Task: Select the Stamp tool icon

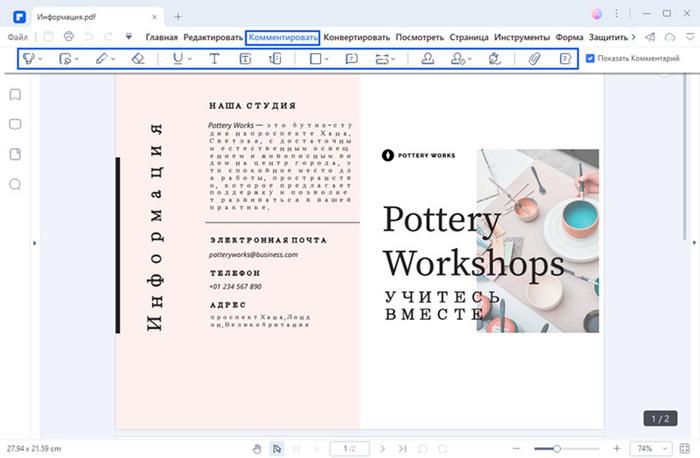Action: [426, 59]
